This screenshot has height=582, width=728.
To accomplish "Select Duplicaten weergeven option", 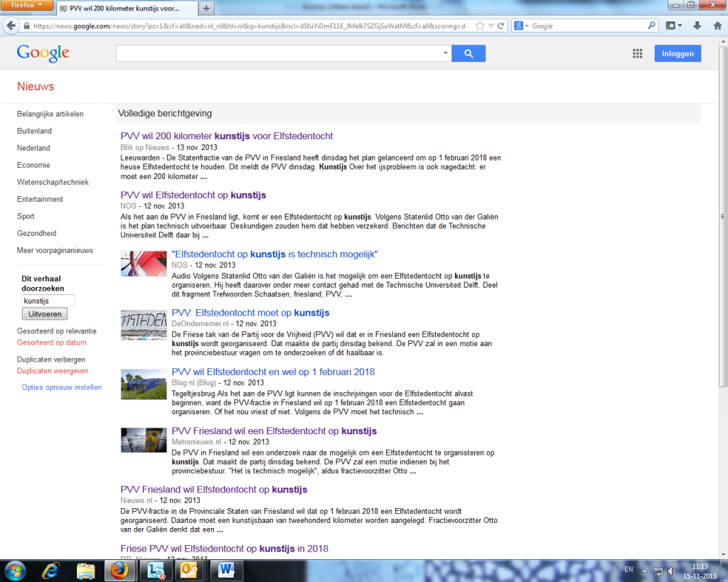I will click(53, 371).
